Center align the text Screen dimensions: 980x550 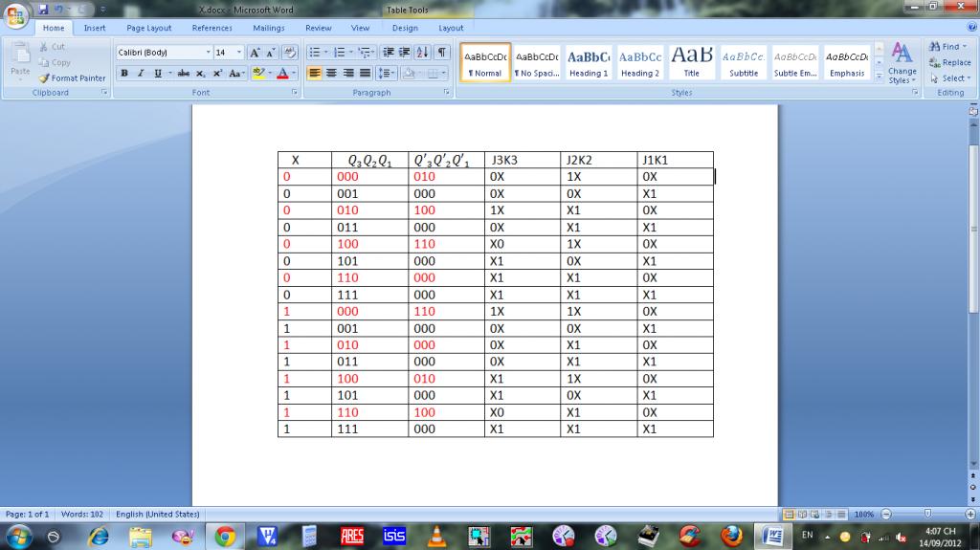(x=331, y=73)
